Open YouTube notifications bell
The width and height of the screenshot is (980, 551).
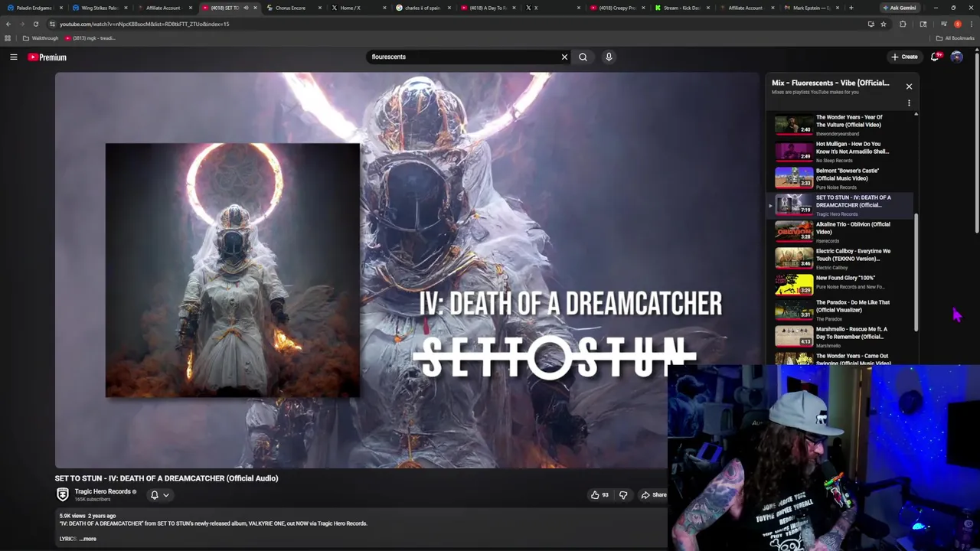[x=936, y=57]
